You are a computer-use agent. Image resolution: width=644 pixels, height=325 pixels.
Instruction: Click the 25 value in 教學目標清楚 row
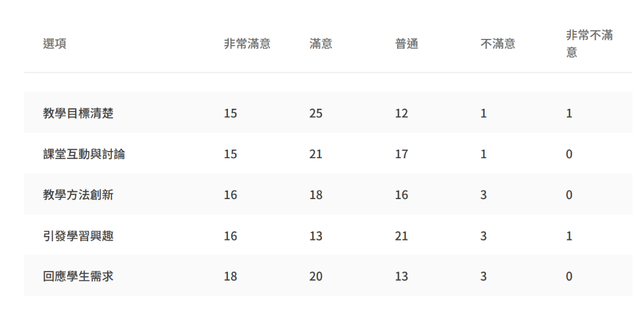tap(316, 113)
